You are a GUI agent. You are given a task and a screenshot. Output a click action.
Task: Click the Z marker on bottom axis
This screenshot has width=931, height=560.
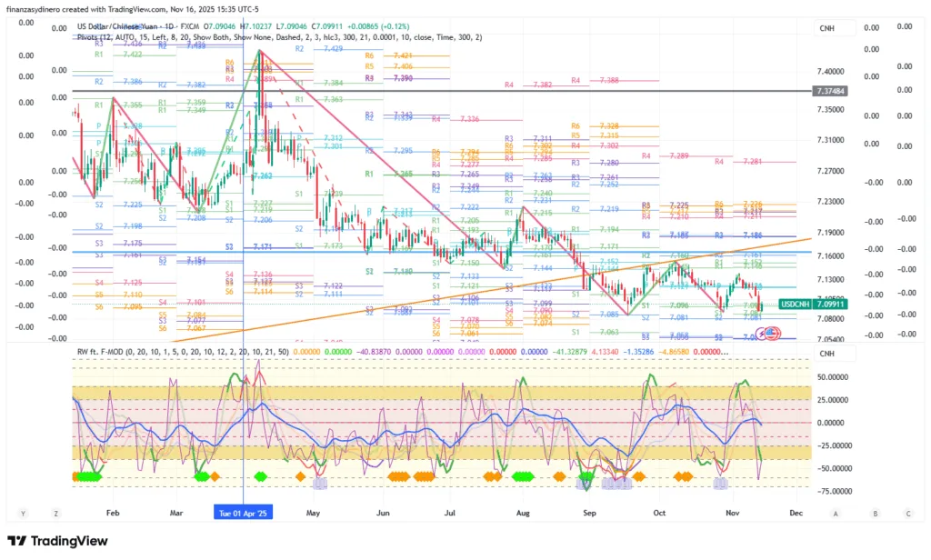click(x=55, y=513)
